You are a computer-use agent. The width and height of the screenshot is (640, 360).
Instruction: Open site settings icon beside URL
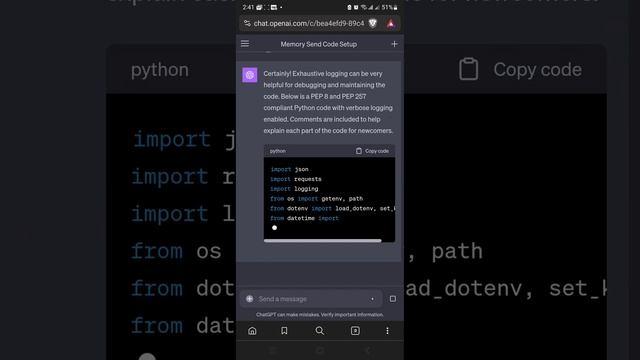[x=247, y=24]
